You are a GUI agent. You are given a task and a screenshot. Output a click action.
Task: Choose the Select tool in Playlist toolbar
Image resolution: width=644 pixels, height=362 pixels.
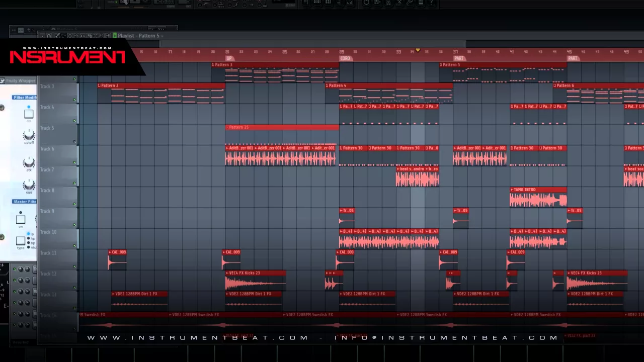(x=95, y=36)
